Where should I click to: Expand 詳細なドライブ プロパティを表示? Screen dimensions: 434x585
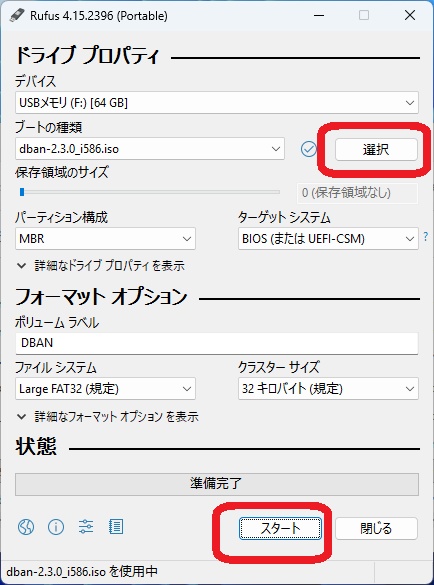pos(101,266)
